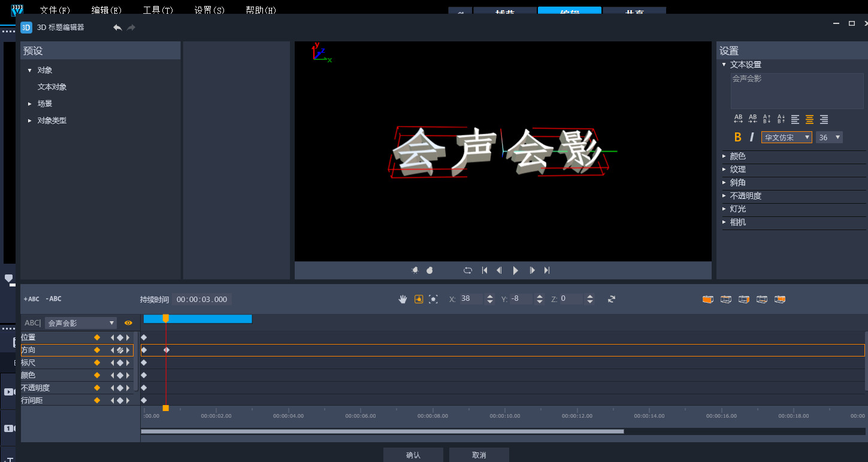
Task: Align text to the left
Action: pos(796,119)
